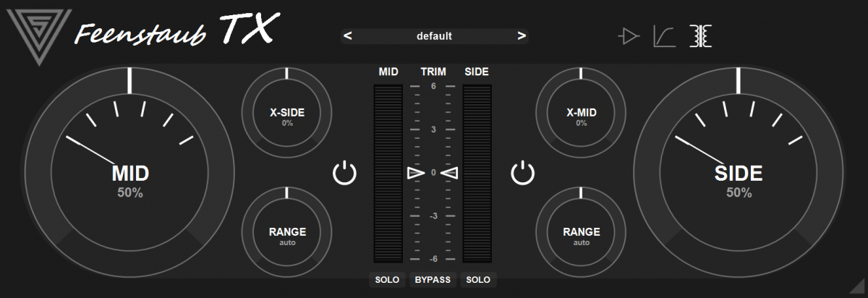Click the right SIDE trim arrow

point(450,173)
